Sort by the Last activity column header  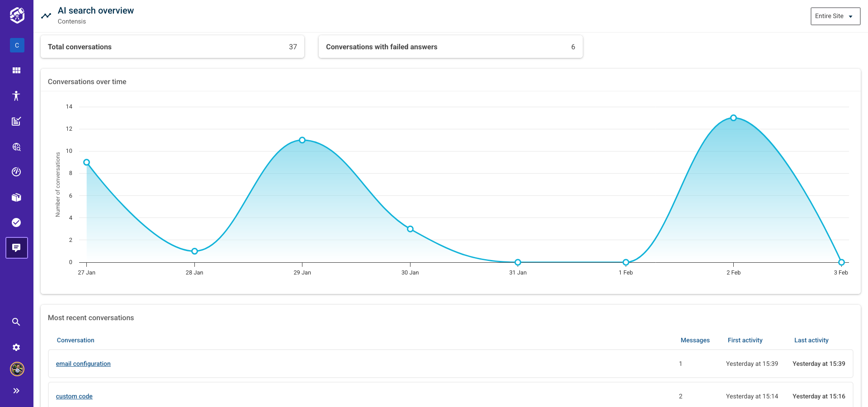pos(811,340)
